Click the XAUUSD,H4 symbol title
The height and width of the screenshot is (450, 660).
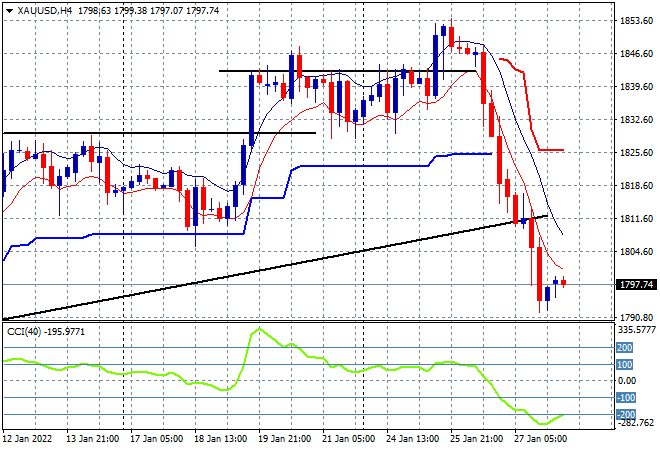[x=45, y=11]
